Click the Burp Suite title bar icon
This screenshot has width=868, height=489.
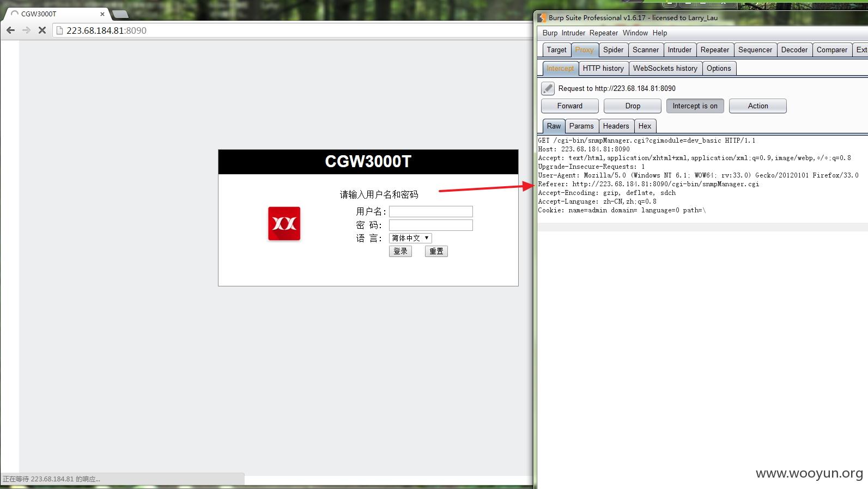[x=542, y=18]
